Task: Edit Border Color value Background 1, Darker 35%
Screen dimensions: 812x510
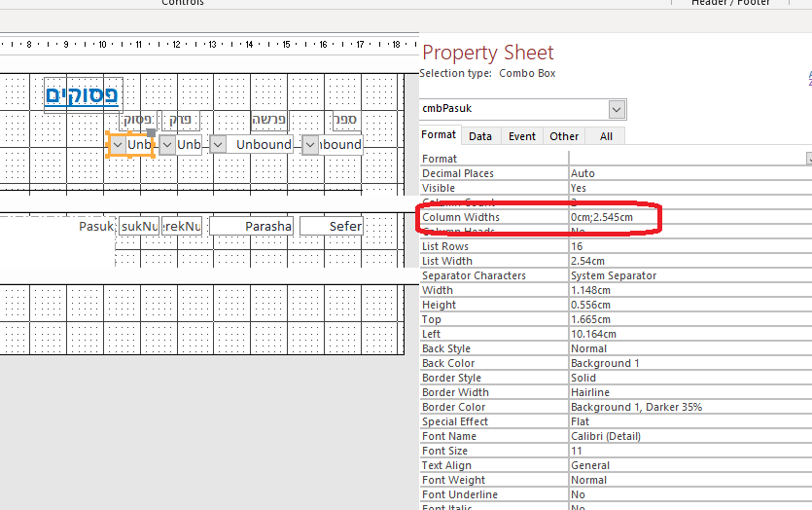Action: (x=690, y=407)
